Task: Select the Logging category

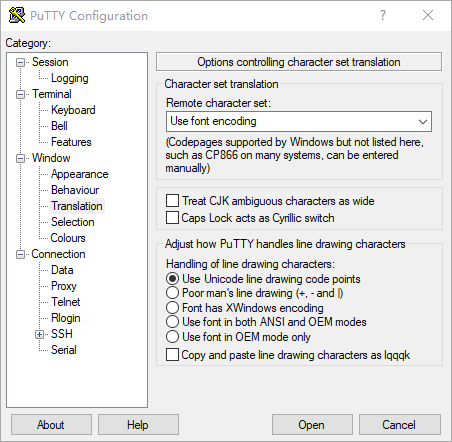Action: (x=69, y=78)
